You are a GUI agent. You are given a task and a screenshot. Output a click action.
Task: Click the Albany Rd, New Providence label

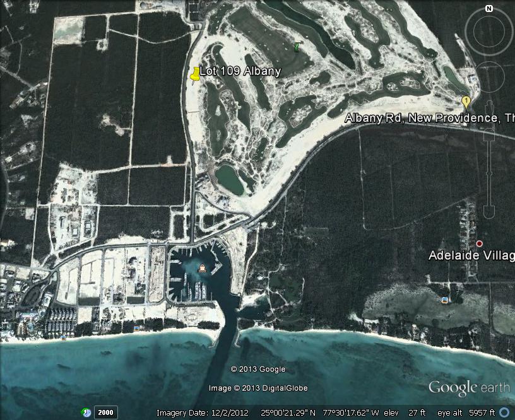tap(430, 118)
